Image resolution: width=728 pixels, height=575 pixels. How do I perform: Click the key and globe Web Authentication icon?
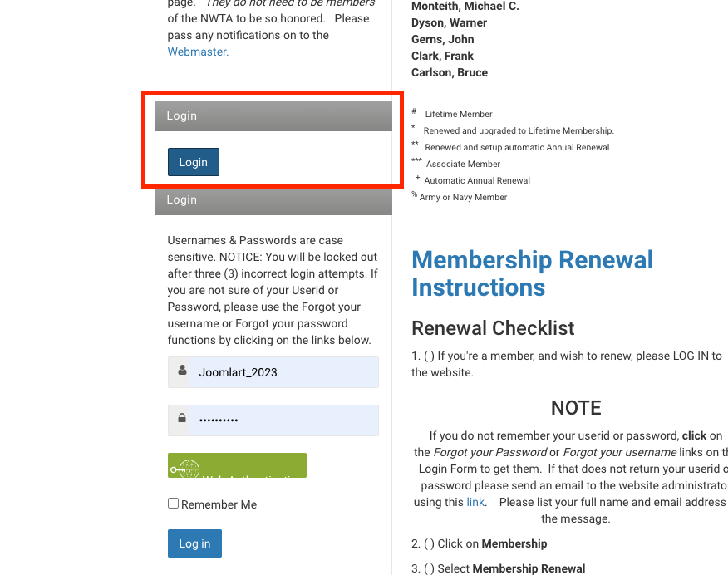(184, 469)
